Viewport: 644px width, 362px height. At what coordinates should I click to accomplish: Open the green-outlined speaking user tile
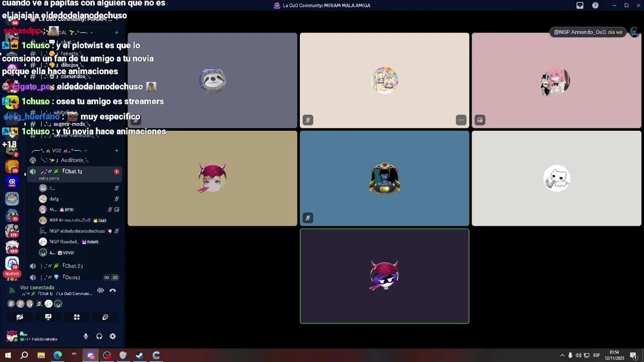(x=384, y=276)
